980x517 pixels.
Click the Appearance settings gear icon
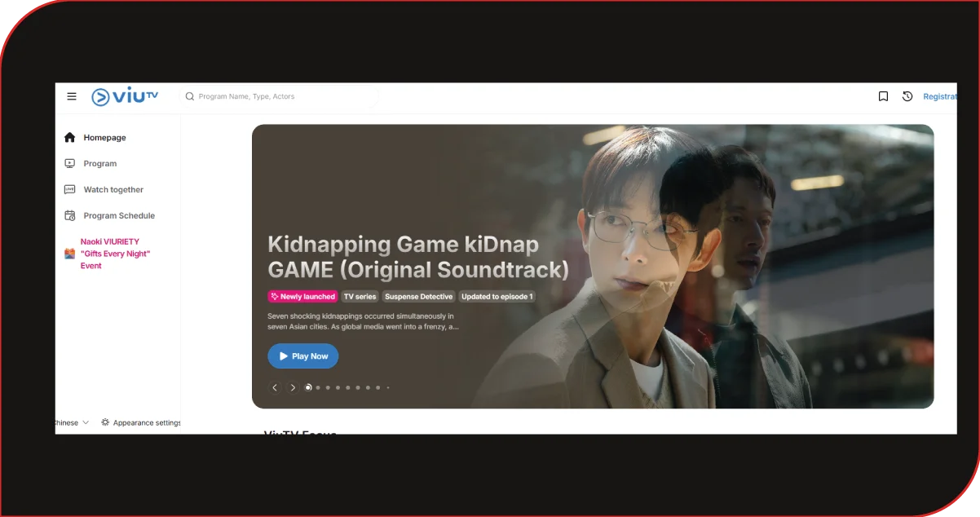(x=105, y=422)
